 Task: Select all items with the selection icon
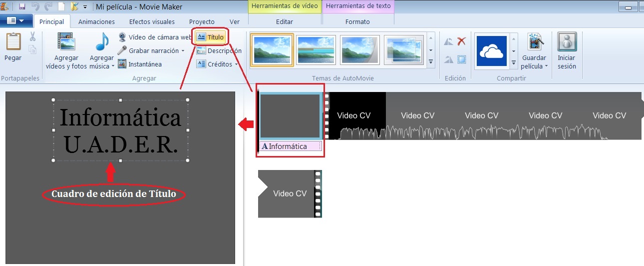tap(462, 59)
